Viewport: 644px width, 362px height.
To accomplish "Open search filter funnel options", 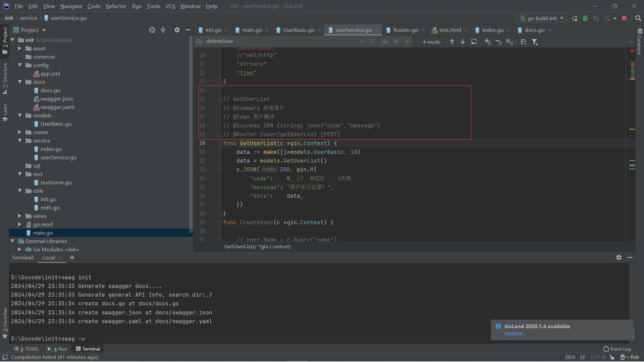I will (x=535, y=42).
